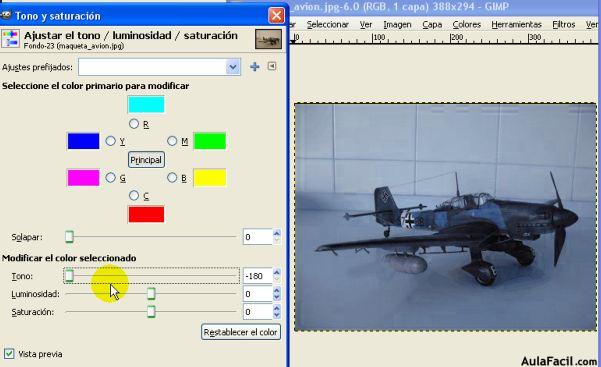Select the Y primary color radio button
Viewport: 601px width, 367px height.
click(x=110, y=141)
